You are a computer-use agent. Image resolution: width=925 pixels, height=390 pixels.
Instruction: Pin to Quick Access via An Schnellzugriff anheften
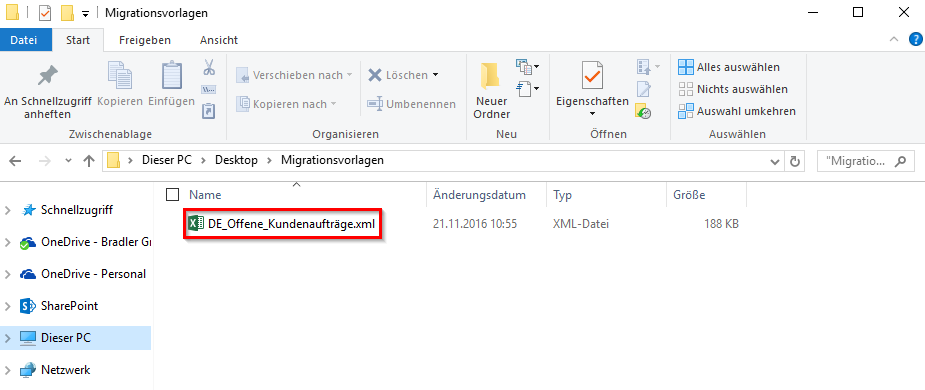tap(48, 90)
